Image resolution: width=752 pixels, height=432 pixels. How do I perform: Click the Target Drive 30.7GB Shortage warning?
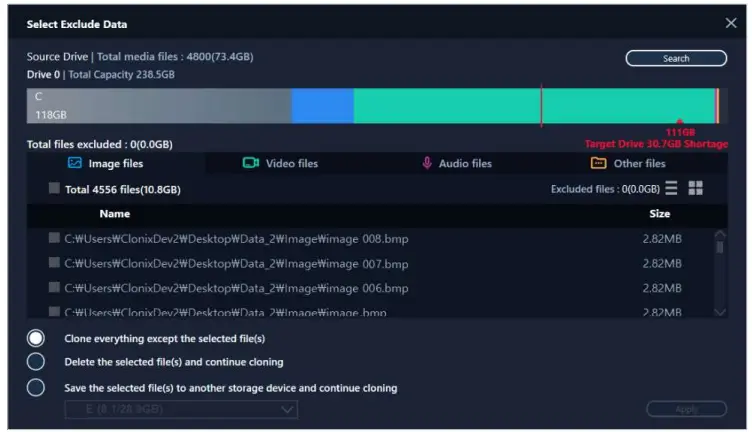[x=656, y=144]
